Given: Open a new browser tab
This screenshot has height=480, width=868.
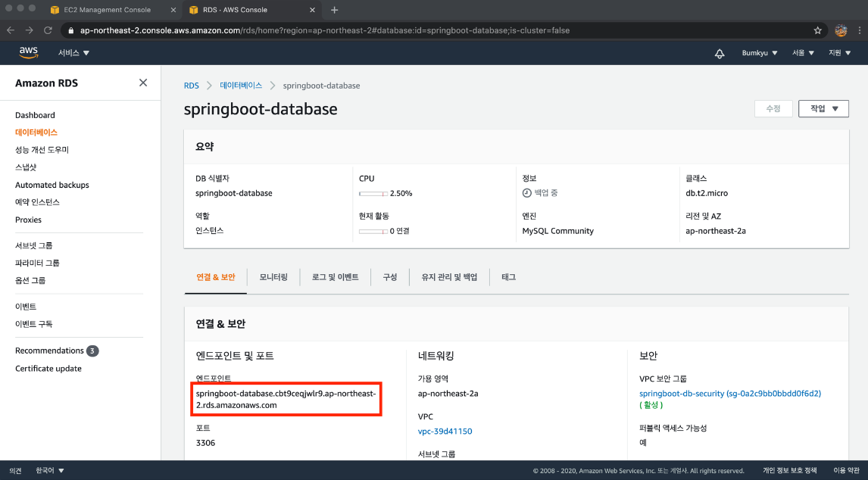Looking at the screenshot, I should click(334, 10).
